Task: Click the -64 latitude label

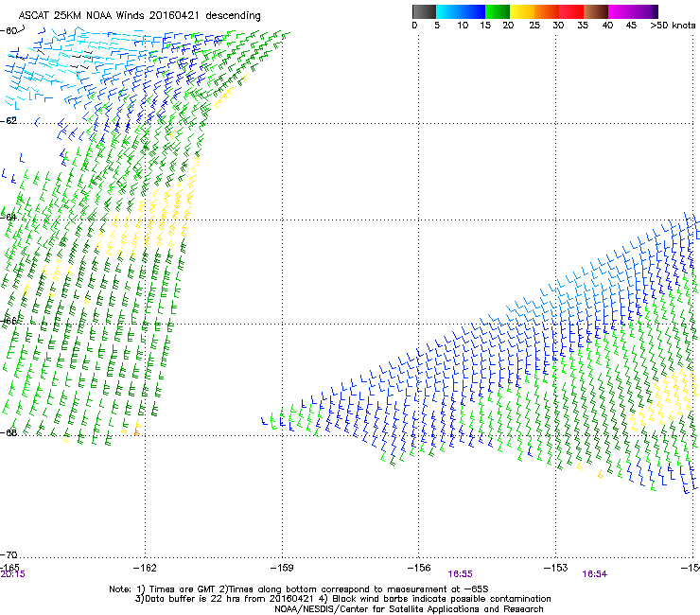Action: click(9, 217)
